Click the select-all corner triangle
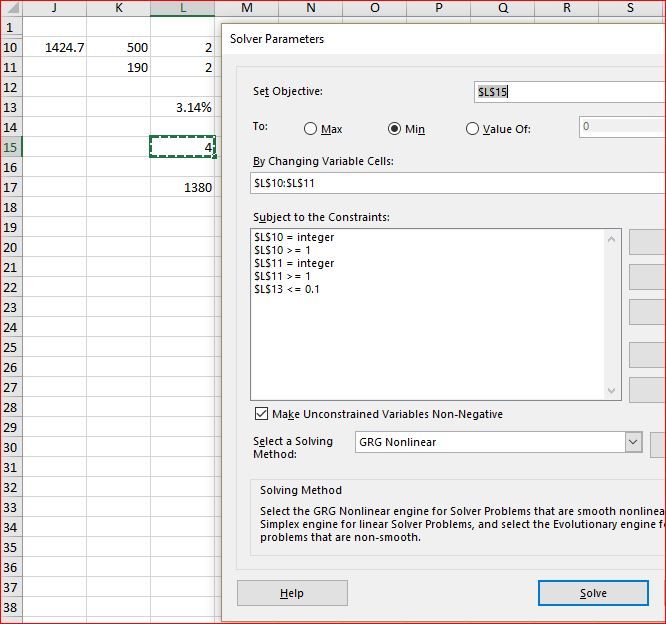This screenshot has height=624, width=666. pyautogui.click(x=11, y=8)
